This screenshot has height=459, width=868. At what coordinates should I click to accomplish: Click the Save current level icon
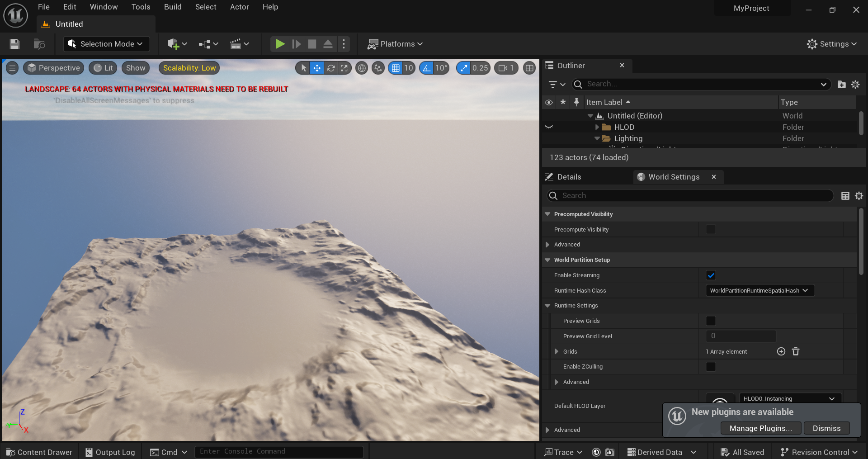click(14, 44)
